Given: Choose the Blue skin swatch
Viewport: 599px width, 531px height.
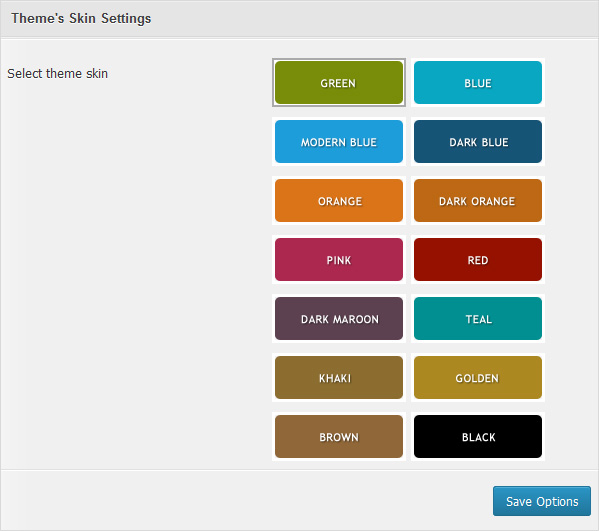Looking at the screenshot, I should click(478, 83).
